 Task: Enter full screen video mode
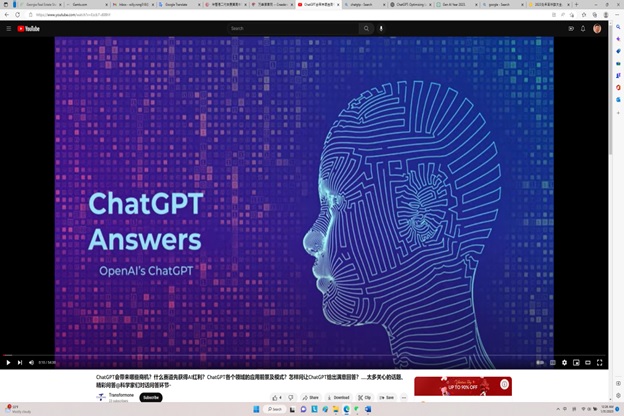(x=600, y=363)
